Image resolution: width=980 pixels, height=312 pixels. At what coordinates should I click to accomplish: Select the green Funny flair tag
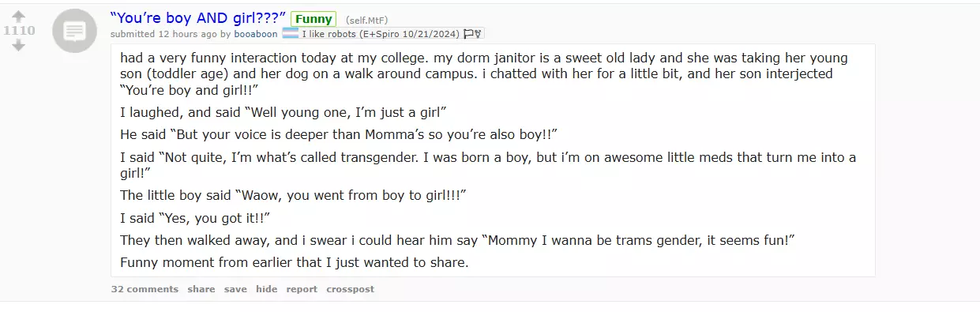(314, 19)
